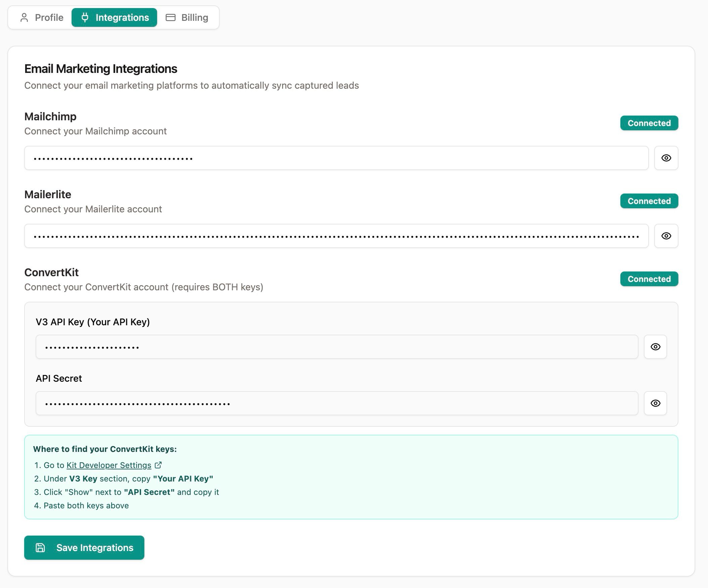Click the "requires BOTH keys" ConvertKit description
Viewport: 708px width, 588px height.
click(144, 287)
